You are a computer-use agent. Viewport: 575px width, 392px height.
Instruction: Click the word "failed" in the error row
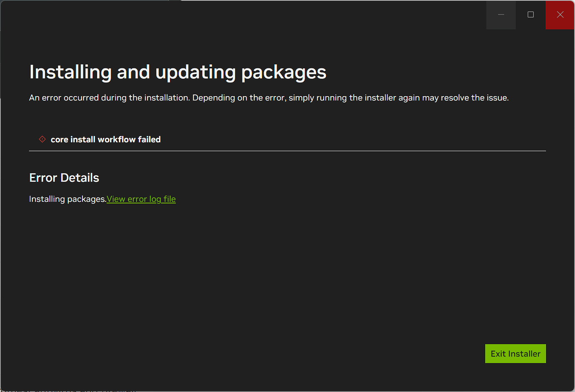(x=149, y=139)
